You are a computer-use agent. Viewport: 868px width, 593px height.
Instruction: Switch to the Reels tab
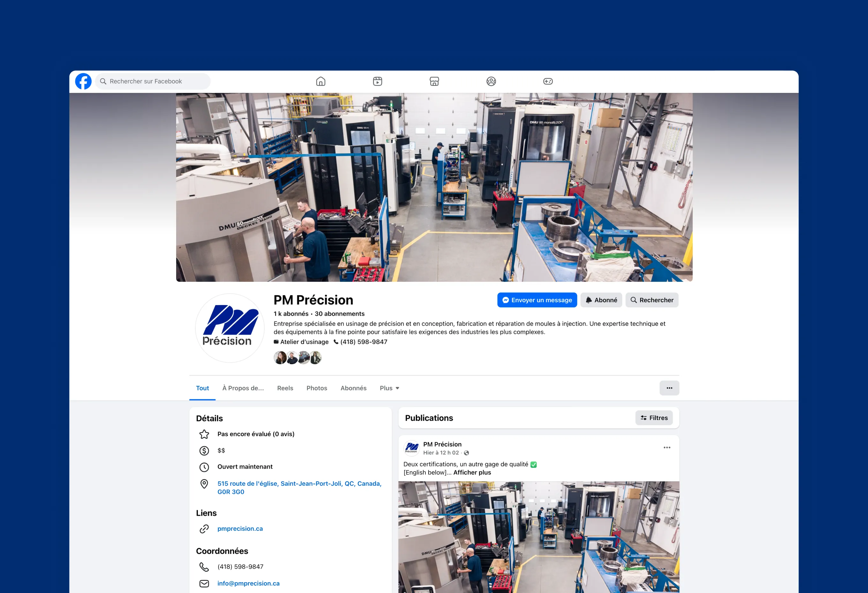285,388
